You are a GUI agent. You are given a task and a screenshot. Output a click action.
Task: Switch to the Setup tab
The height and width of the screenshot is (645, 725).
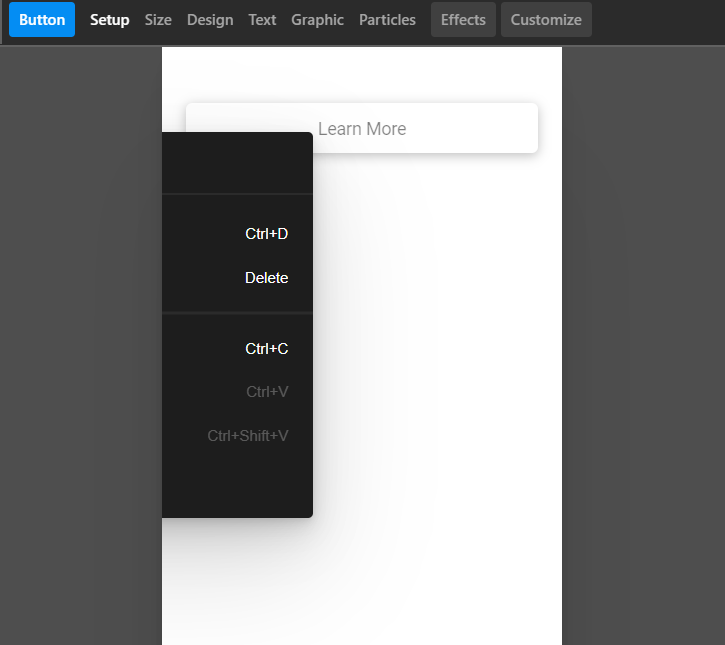coord(109,20)
